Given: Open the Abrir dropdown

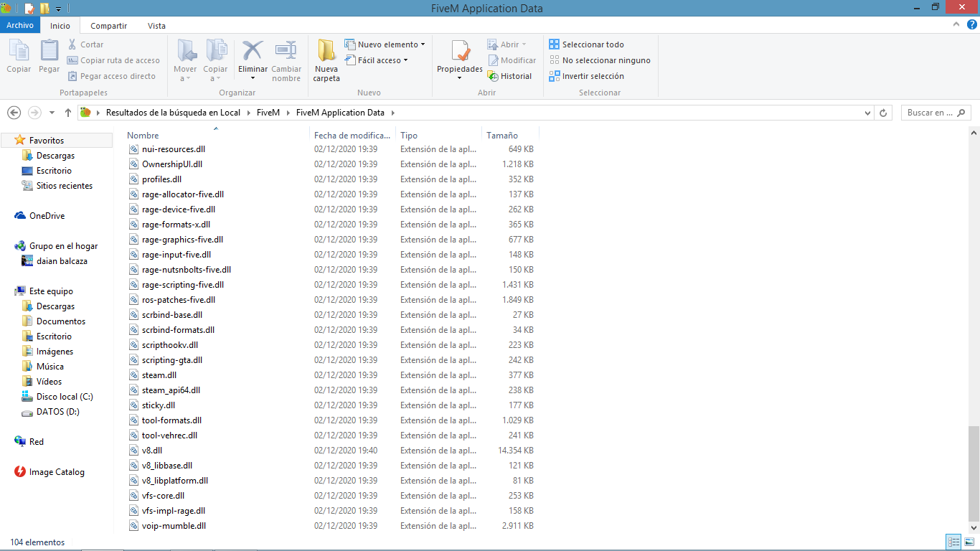Looking at the screenshot, I should 507,44.
